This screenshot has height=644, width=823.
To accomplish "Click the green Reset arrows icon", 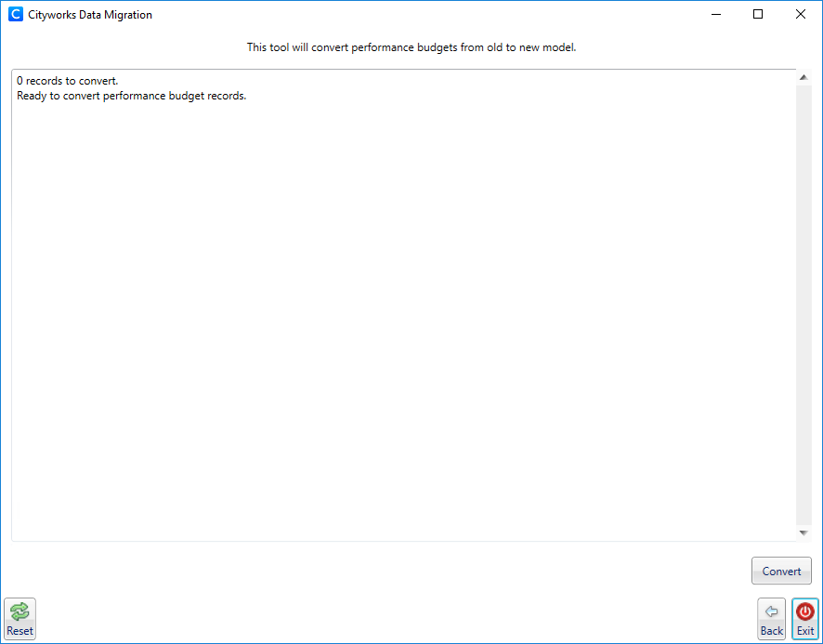I will pyautogui.click(x=20, y=611).
